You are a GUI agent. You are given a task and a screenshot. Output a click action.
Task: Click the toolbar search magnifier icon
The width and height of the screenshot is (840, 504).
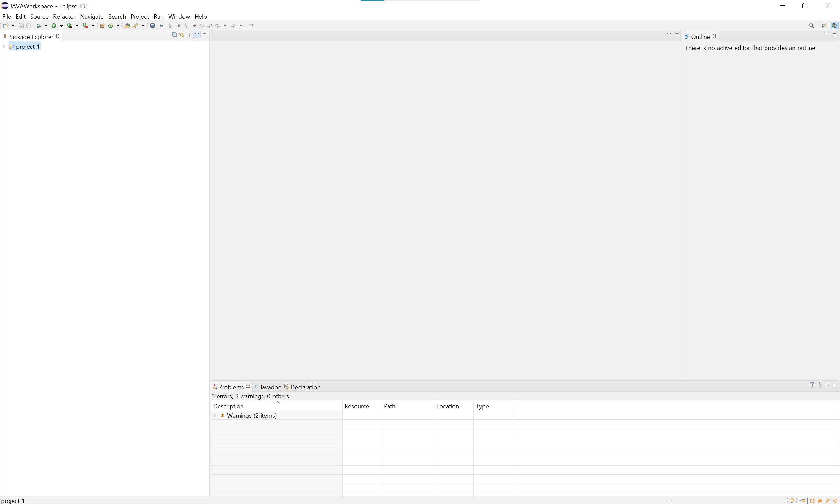812,26
